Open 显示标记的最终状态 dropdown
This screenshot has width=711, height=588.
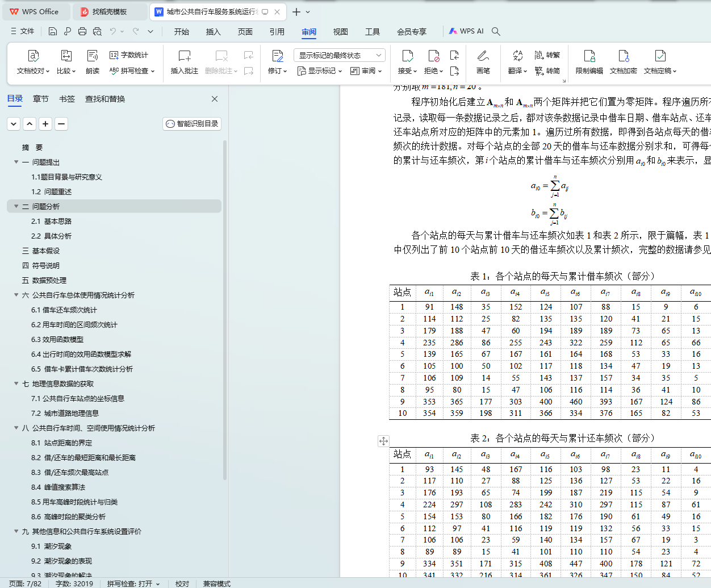(x=340, y=55)
